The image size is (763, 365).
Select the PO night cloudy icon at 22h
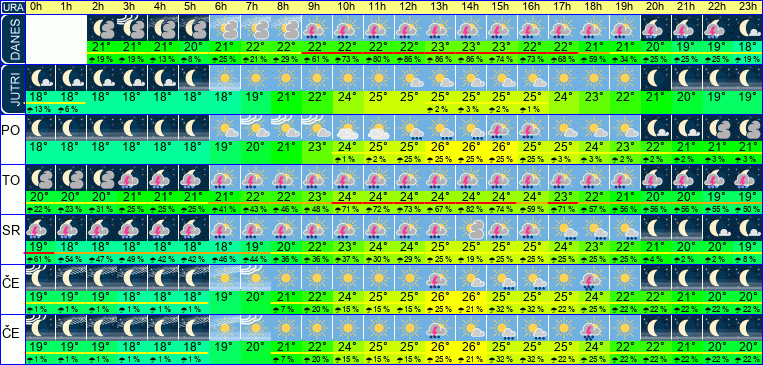(x=717, y=128)
